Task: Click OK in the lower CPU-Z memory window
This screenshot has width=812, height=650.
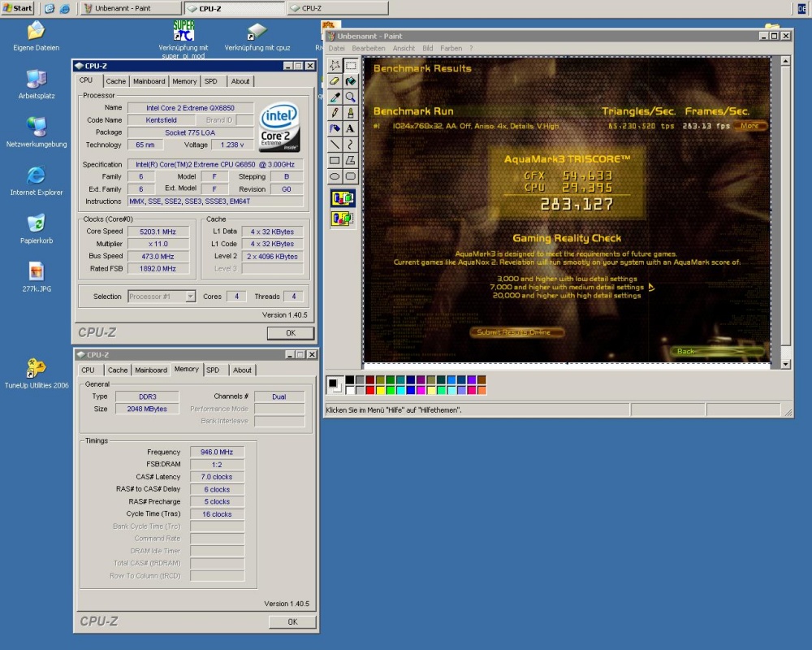Action: [292, 622]
